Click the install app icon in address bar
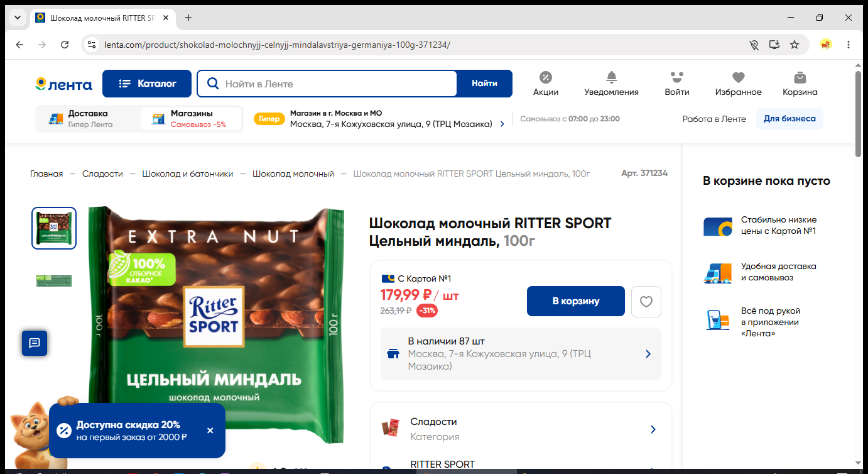The image size is (868, 474). click(774, 45)
